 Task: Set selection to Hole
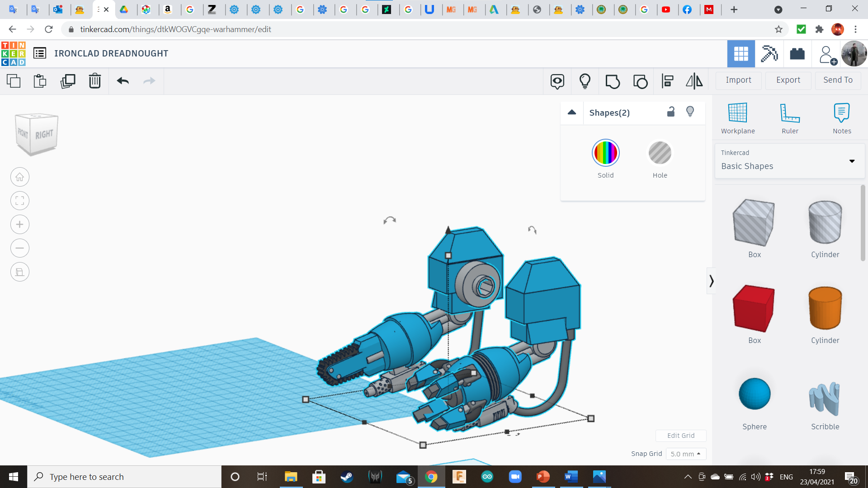[660, 153]
